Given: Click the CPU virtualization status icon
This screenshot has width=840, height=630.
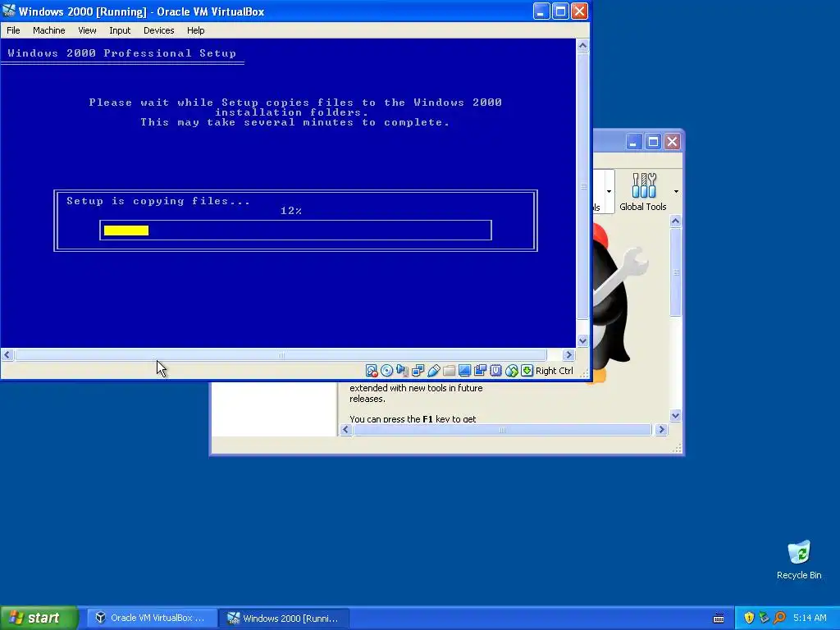Looking at the screenshot, I should tap(495, 371).
